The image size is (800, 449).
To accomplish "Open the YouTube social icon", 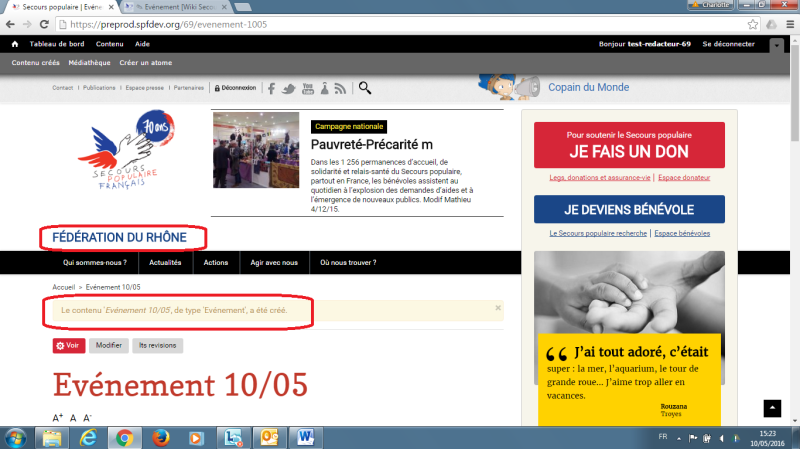I will (x=307, y=88).
